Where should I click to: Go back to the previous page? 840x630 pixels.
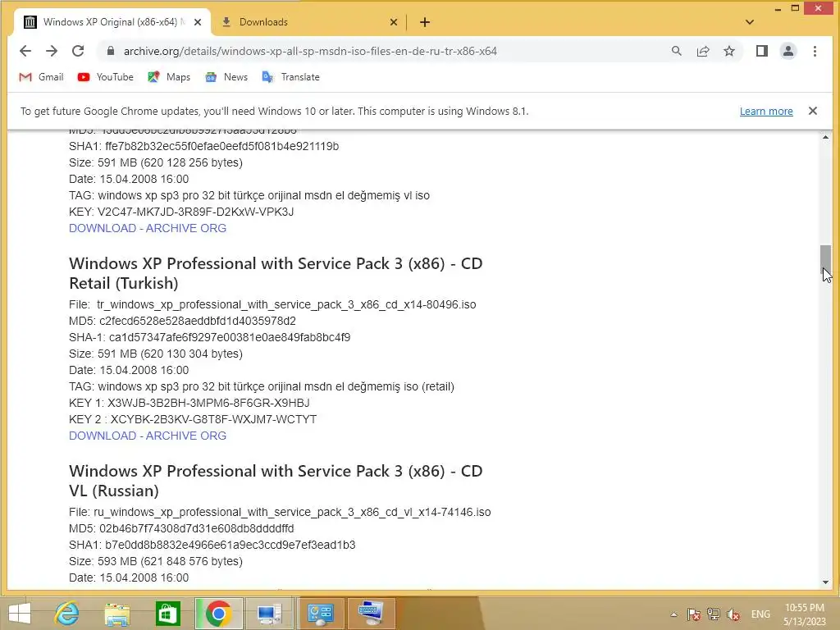click(x=25, y=51)
